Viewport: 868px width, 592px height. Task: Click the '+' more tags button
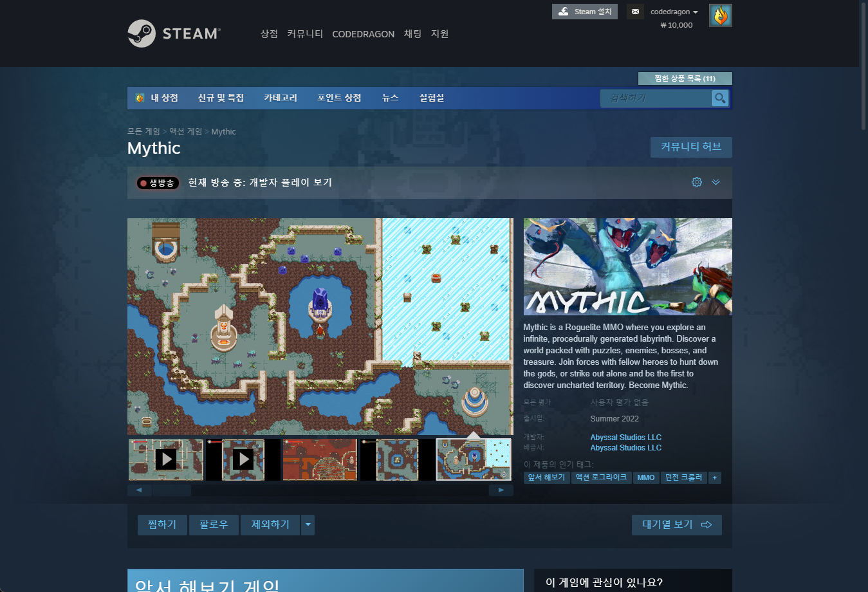coord(715,477)
